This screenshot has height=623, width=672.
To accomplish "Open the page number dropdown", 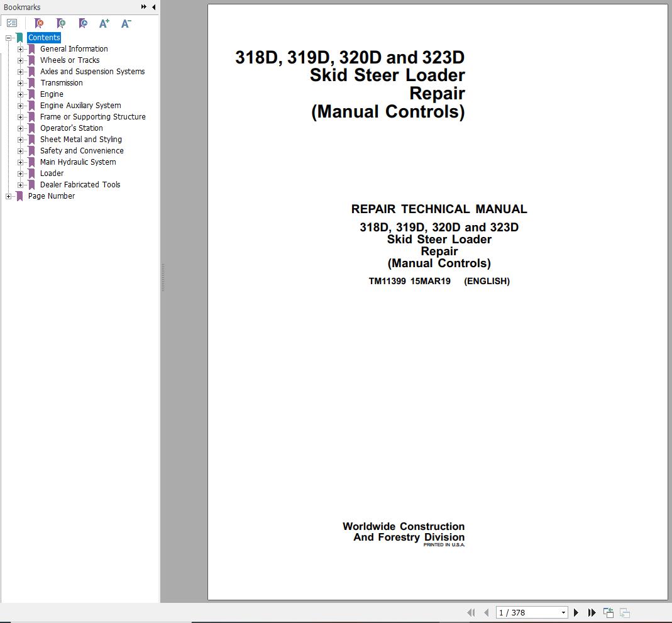I will [563, 612].
